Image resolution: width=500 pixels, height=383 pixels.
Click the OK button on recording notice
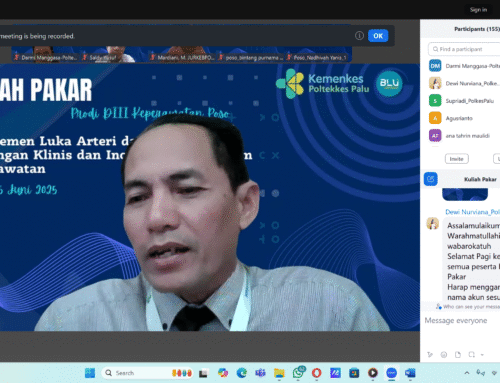(378, 36)
